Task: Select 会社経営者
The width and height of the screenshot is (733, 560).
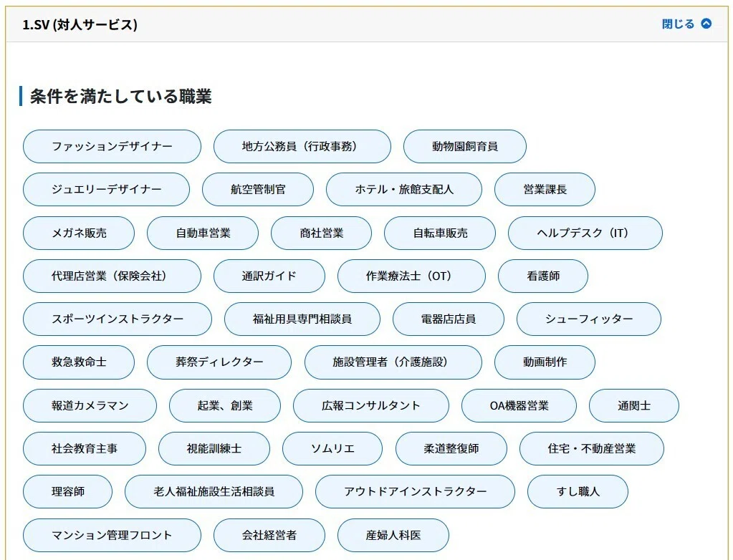Action: pos(269,535)
